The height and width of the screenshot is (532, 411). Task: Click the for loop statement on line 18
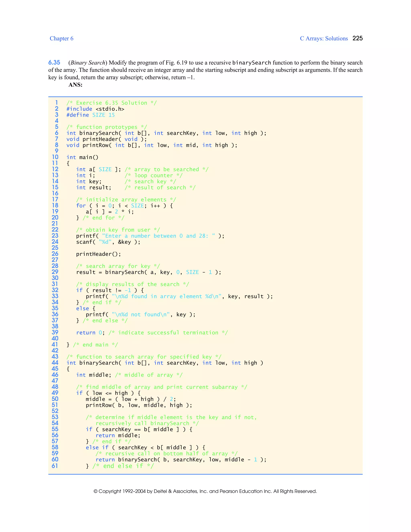click(x=124, y=206)
